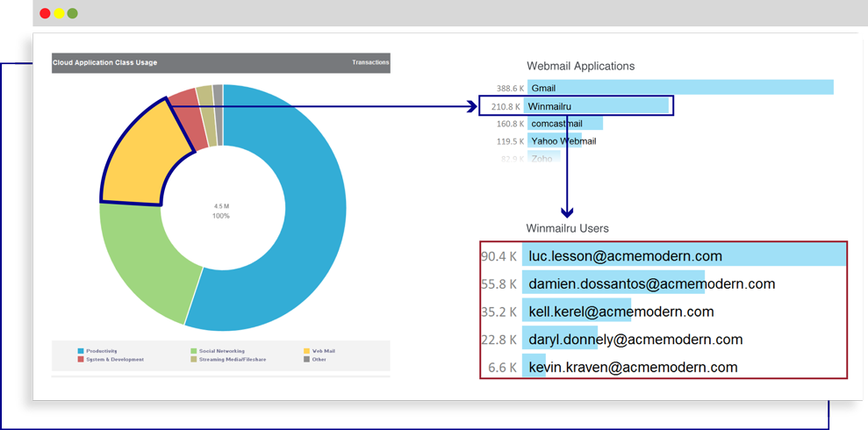
Task: Click the 100% label in donut center
Action: click(x=221, y=216)
